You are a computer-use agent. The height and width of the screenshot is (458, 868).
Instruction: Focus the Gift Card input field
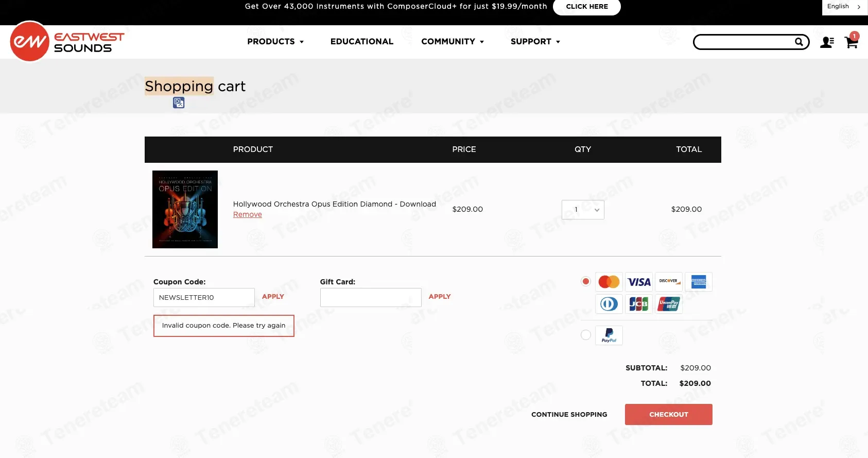(x=371, y=298)
